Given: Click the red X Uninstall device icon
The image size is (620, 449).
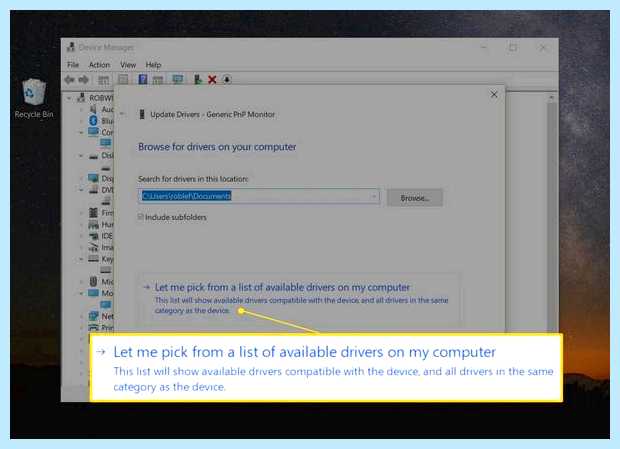Looking at the screenshot, I should (212, 80).
